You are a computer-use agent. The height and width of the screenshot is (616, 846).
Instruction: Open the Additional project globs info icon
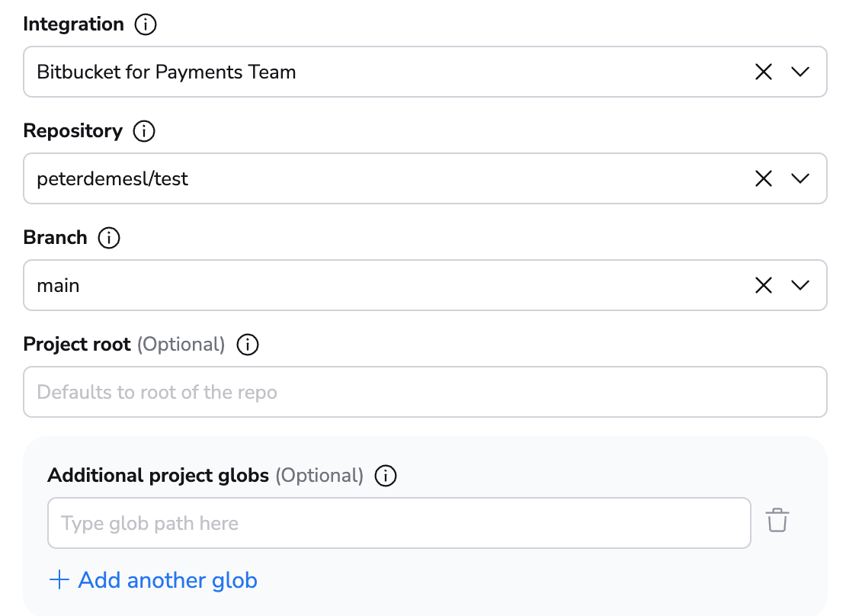(386, 475)
